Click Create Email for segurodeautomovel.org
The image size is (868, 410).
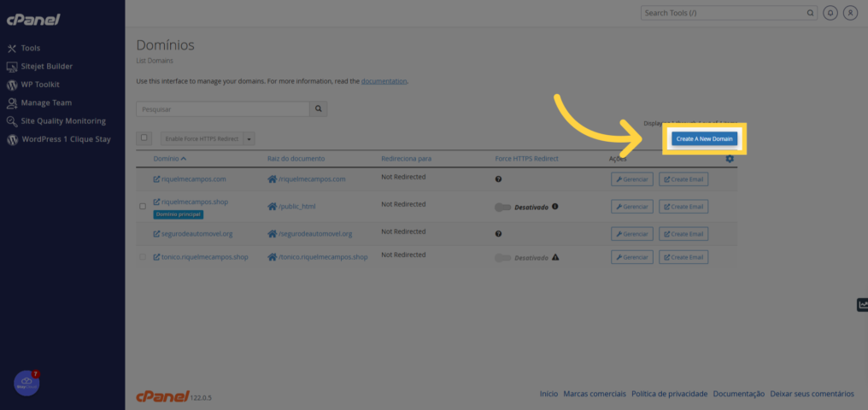[x=683, y=234]
